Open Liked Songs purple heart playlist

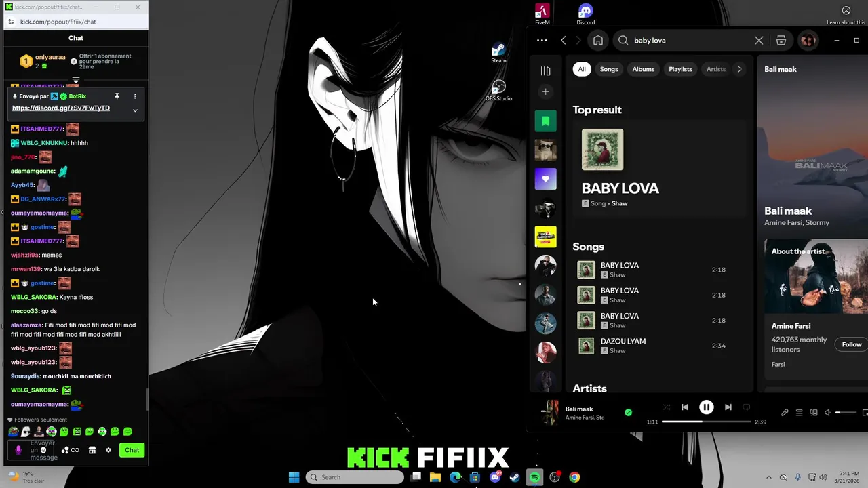tap(545, 179)
